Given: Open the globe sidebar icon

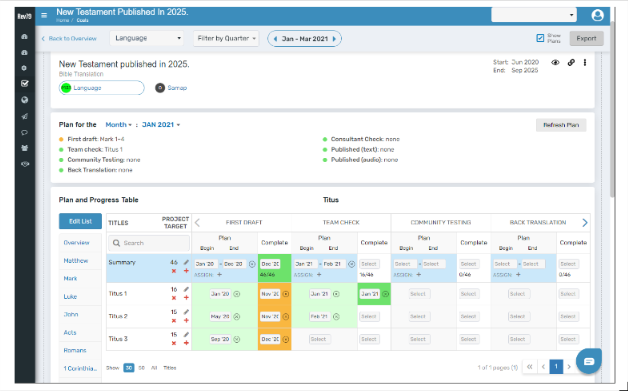Looking at the screenshot, I should (x=24, y=100).
